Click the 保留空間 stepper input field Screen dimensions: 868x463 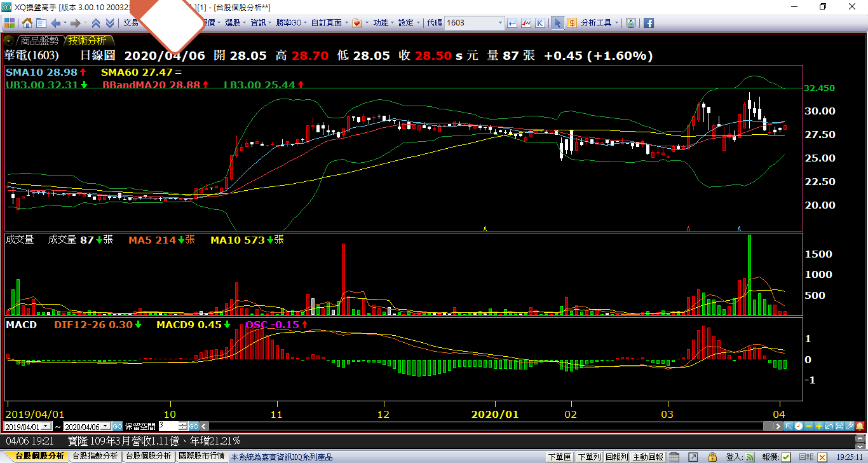tap(168, 426)
